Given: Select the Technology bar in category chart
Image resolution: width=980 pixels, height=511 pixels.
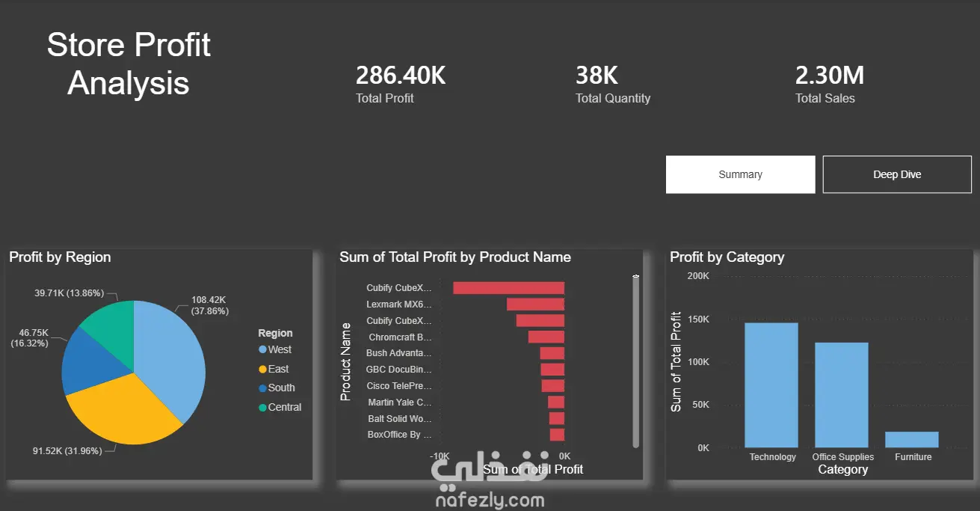Looking at the screenshot, I should coord(771,385).
